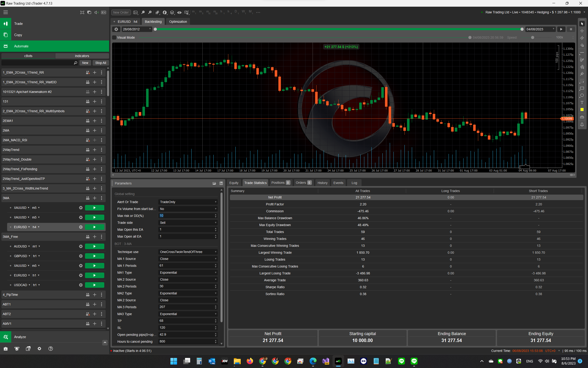The image size is (588, 368).
Task: Open settings gear for 3MA_Free EURUSD h1
Action: [x=81, y=275]
